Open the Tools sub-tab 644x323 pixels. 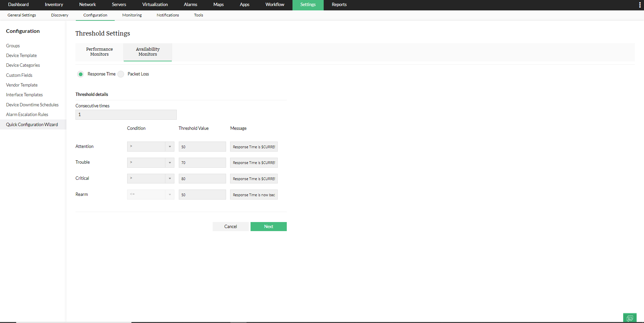[x=199, y=15]
